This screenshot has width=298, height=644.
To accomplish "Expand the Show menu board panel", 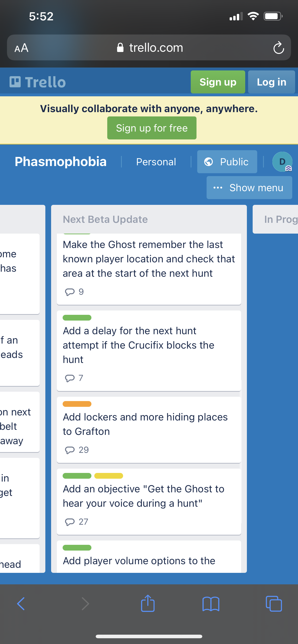I will click(249, 188).
